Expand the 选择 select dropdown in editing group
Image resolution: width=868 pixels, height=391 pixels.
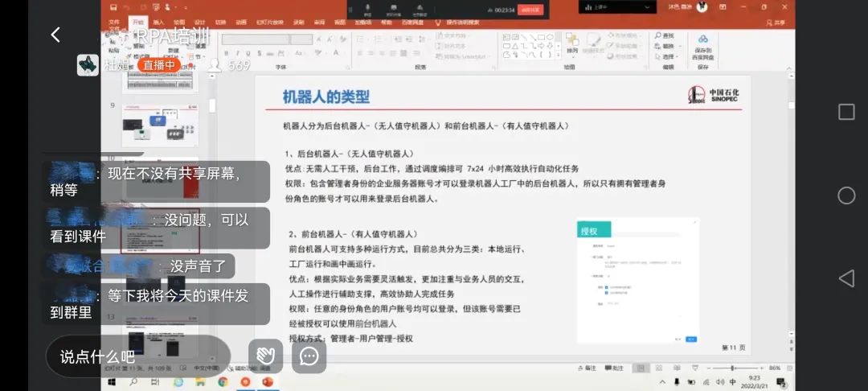668,57
